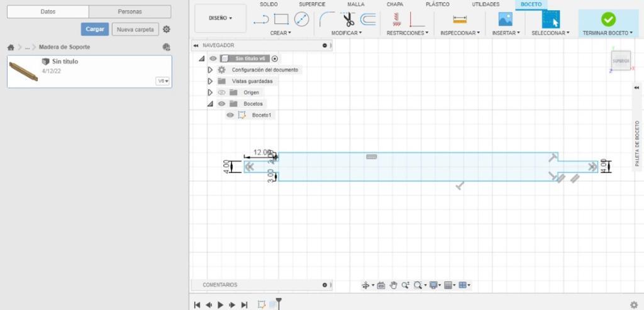Click the globe web icon in data panel
This screenshot has width=644, height=310.
coord(166,47)
